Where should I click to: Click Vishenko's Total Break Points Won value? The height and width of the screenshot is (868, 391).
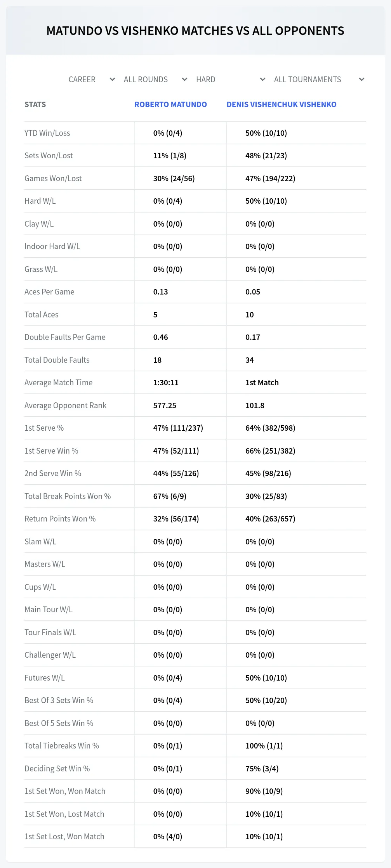tap(266, 496)
